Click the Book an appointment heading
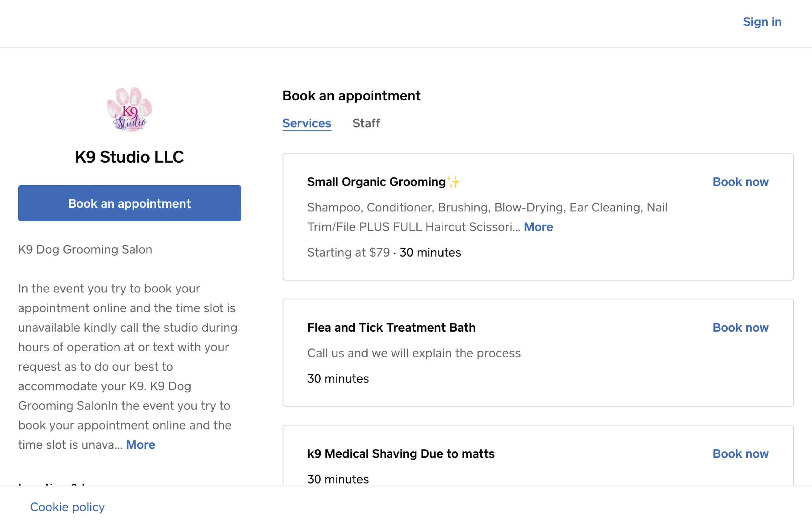This screenshot has height=527, width=812. (351, 96)
